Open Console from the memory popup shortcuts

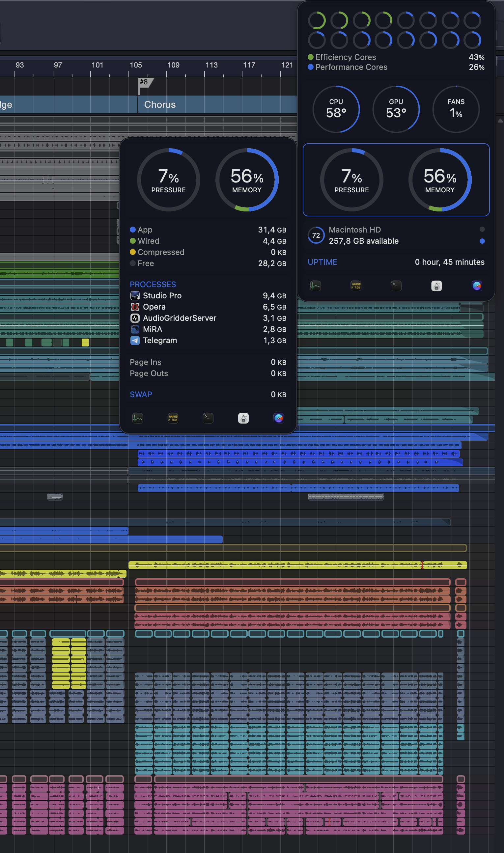[173, 418]
